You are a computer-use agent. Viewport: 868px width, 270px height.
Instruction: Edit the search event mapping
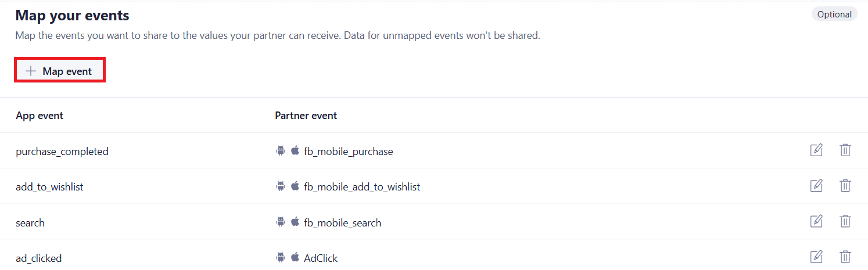[x=816, y=221]
